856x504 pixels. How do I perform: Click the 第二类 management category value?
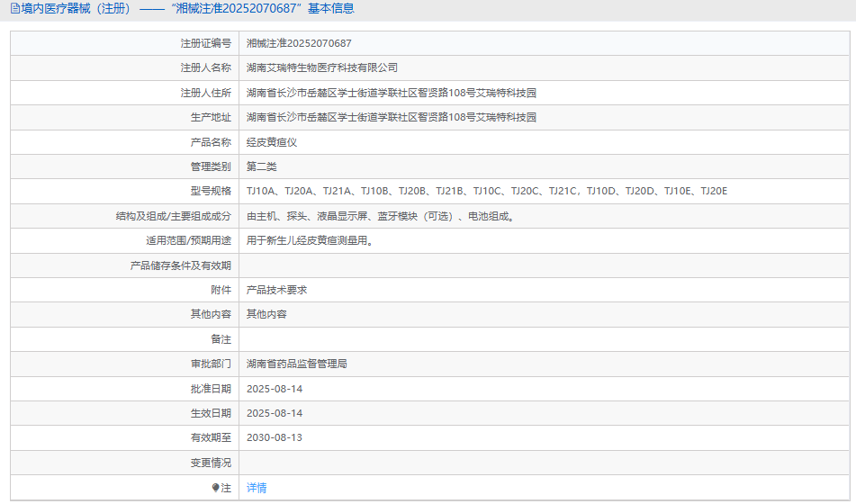click(262, 166)
